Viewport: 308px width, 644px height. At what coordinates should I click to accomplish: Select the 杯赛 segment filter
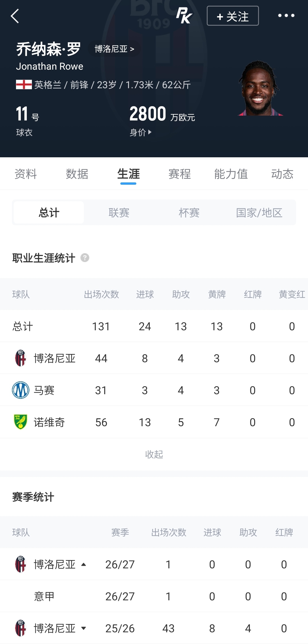(x=189, y=213)
